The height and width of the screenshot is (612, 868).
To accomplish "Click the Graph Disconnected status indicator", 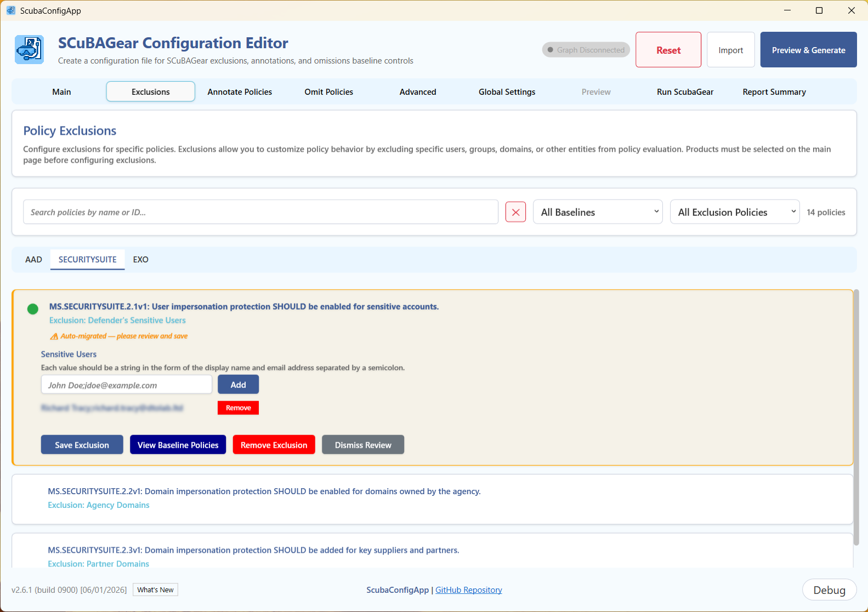I will tap(586, 50).
